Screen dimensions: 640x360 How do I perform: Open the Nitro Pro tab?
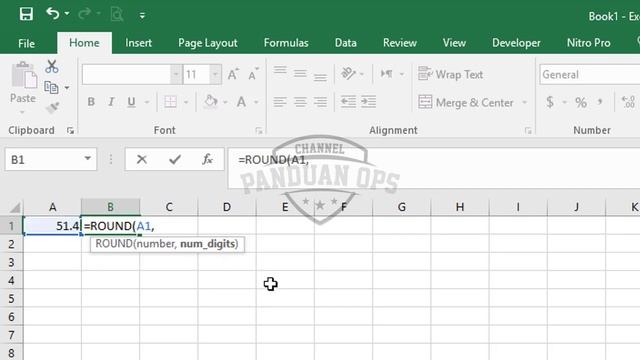pos(589,43)
